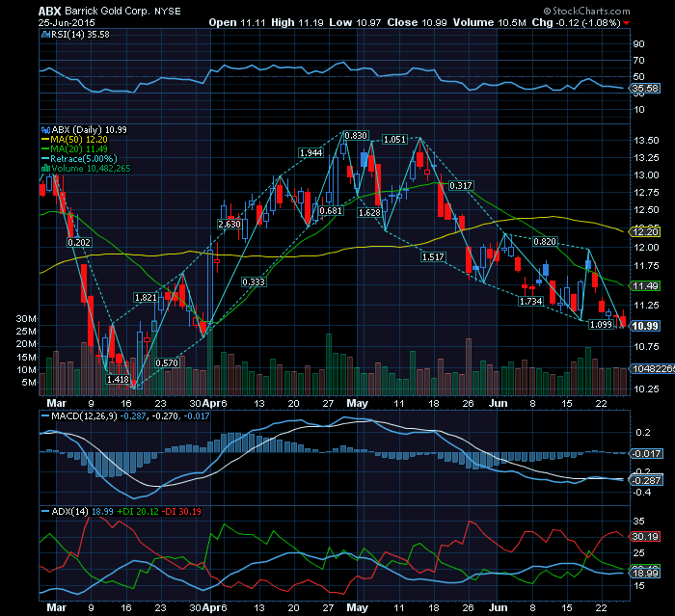Click the 0.202 retracement label

[79, 242]
